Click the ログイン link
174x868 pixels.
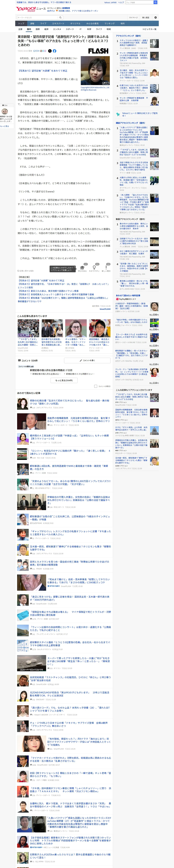click(x=51, y=11)
